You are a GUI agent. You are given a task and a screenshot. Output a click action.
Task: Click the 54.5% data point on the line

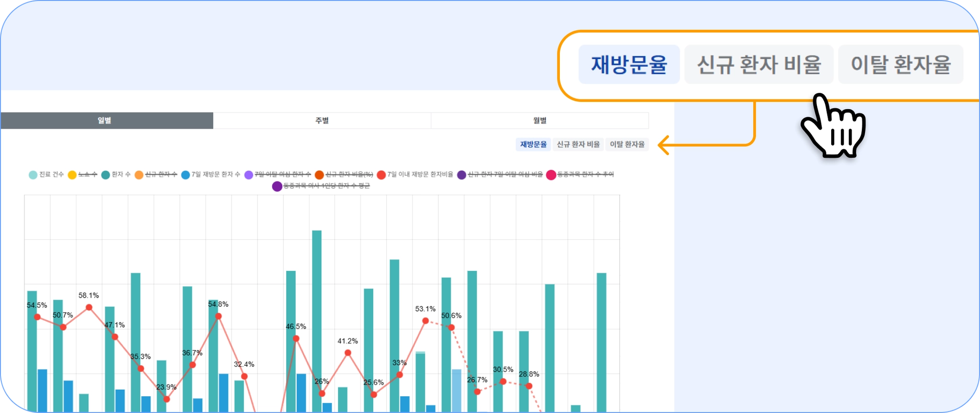pyautogui.click(x=37, y=317)
